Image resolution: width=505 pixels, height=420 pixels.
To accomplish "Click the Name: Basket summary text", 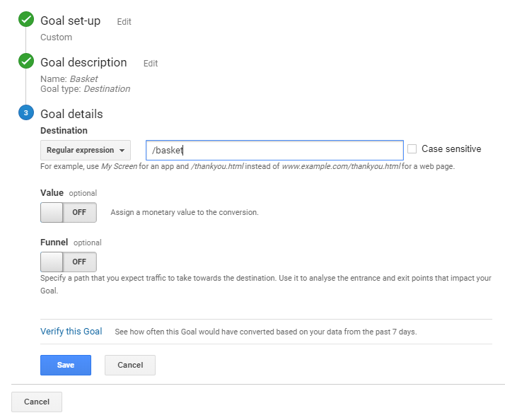I will (x=69, y=79).
